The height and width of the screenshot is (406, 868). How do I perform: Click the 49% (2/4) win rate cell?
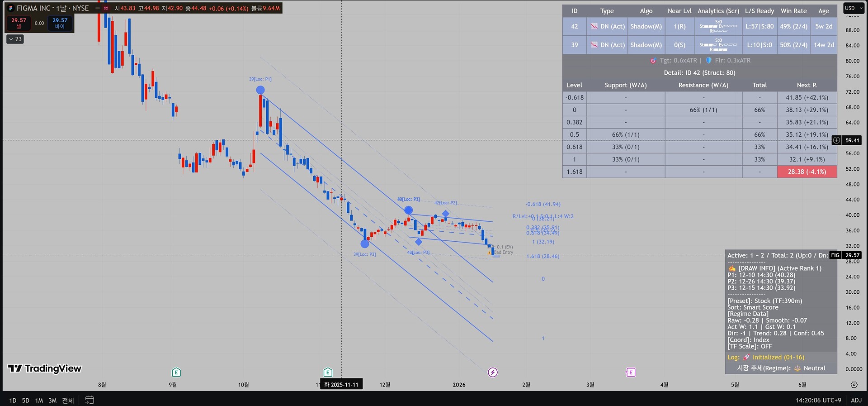tap(794, 26)
